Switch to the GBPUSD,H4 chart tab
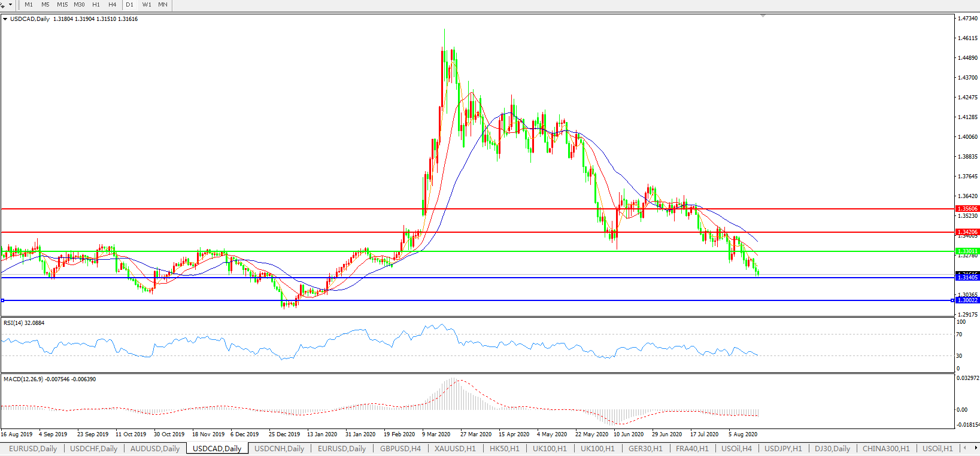Screen dimensions: 980x456 [x=400, y=448]
